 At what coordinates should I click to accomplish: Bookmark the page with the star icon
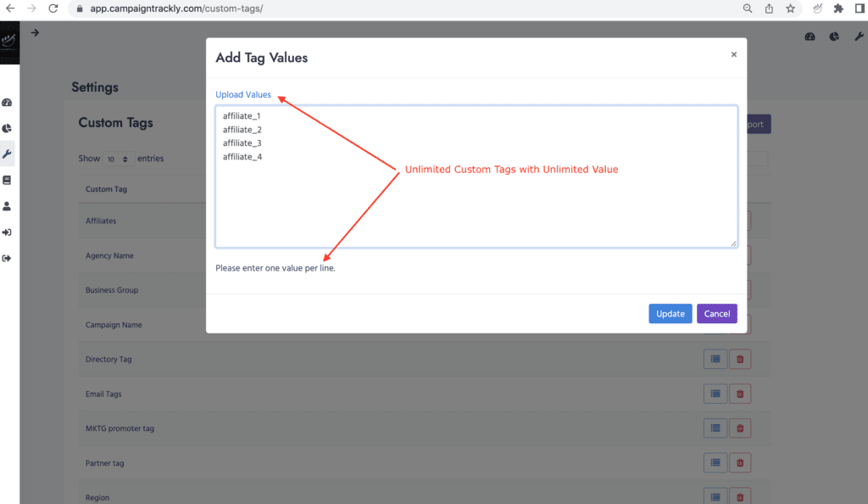point(790,8)
